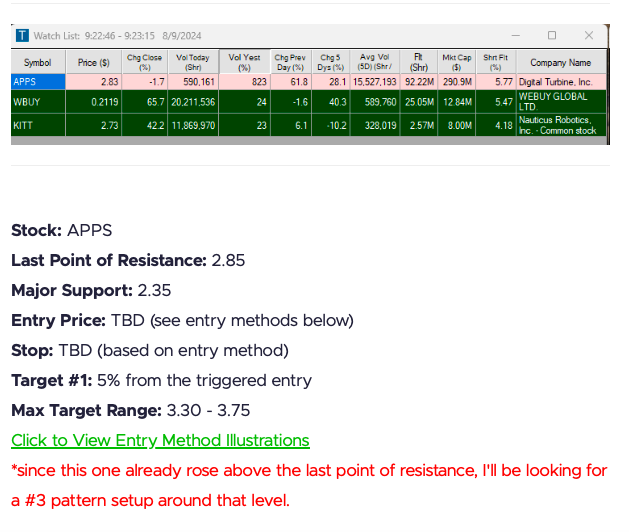The height and width of the screenshot is (532, 629).
Task: Sort by Vol Today (Shr) column header
Action: [x=193, y=63]
